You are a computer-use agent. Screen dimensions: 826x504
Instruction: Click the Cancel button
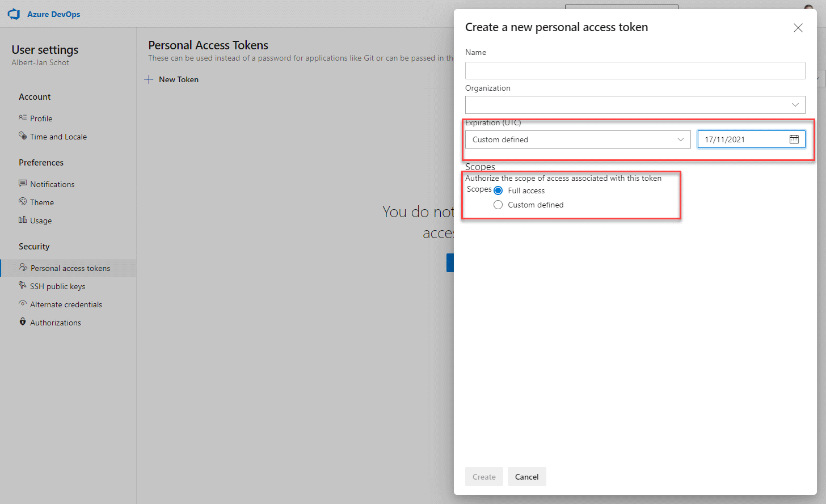point(527,477)
